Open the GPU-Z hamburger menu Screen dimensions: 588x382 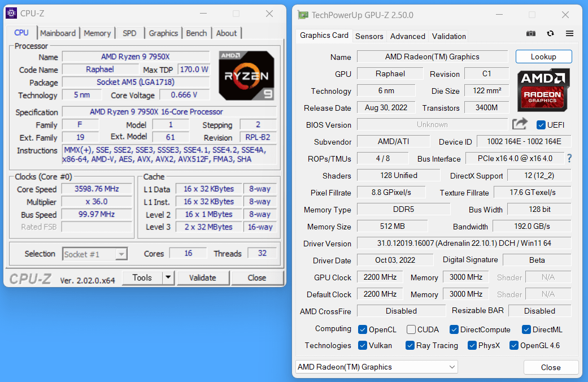(x=569, y=33)
